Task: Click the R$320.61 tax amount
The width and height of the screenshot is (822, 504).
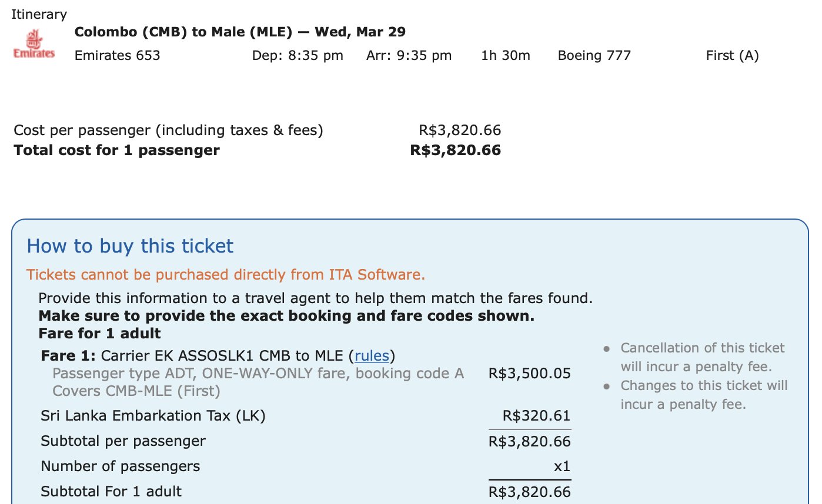Action: pos(536,416)
